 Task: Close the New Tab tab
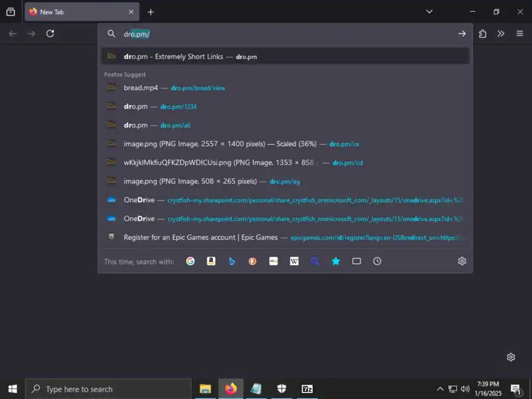point(131,12)
